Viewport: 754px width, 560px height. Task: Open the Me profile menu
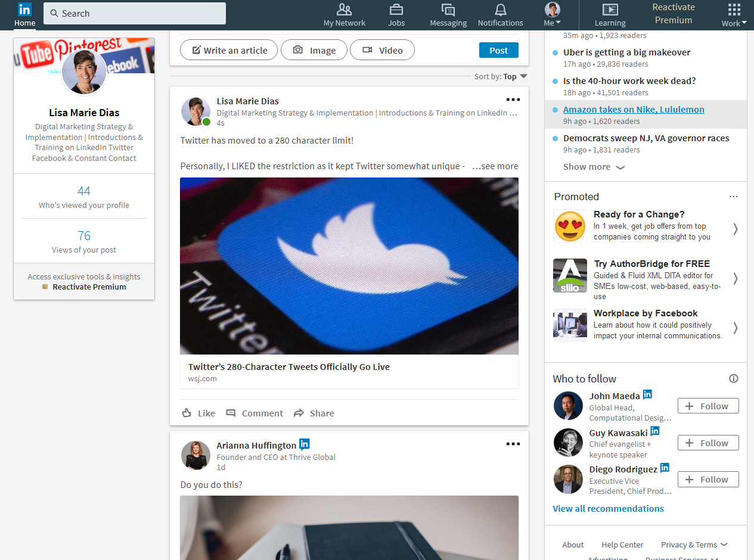point(553,15)
